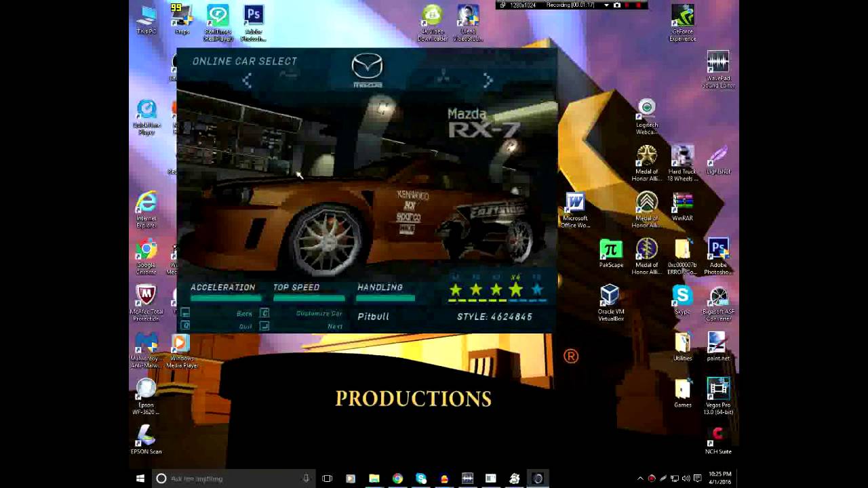
Task: Open the Windows Start menu
Action: click(x=140, y=479)
